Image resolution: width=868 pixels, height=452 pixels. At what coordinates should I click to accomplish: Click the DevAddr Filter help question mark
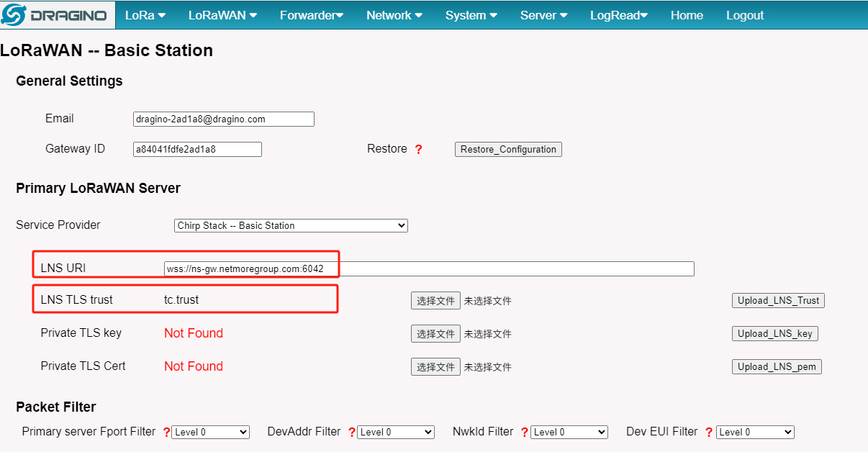[x=352, y=433]
